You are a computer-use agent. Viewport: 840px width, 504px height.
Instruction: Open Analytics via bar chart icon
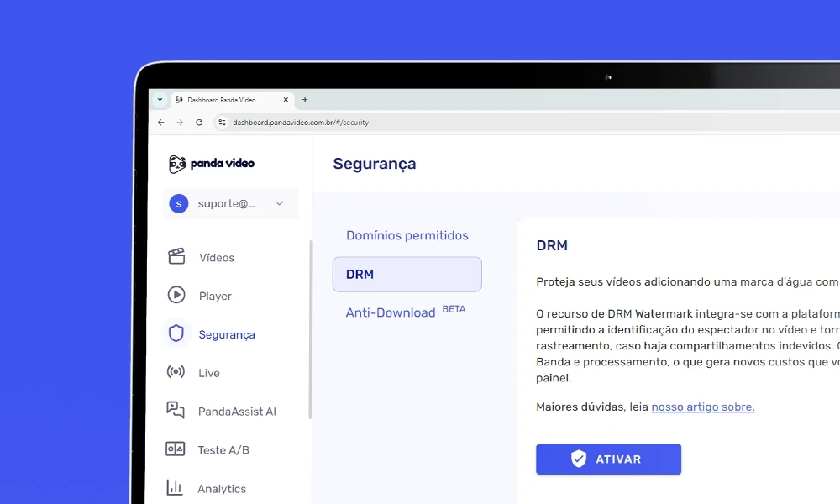pos(176,488)
